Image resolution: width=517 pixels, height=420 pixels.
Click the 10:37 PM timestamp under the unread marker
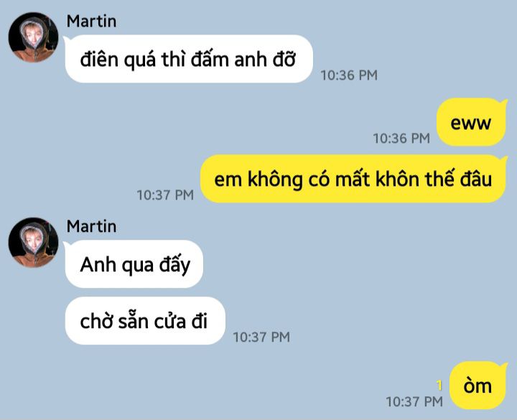[x=414, y=401]
